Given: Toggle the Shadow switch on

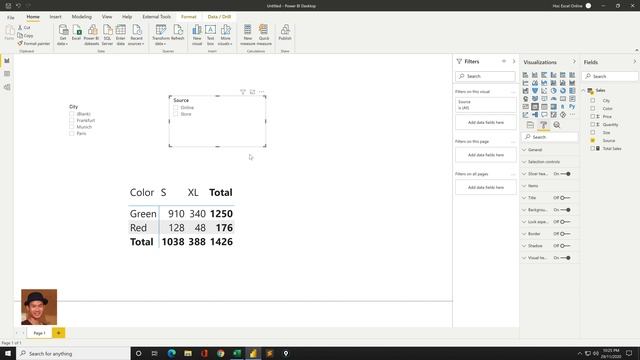Looking at the screenshot, I should 565,246.
